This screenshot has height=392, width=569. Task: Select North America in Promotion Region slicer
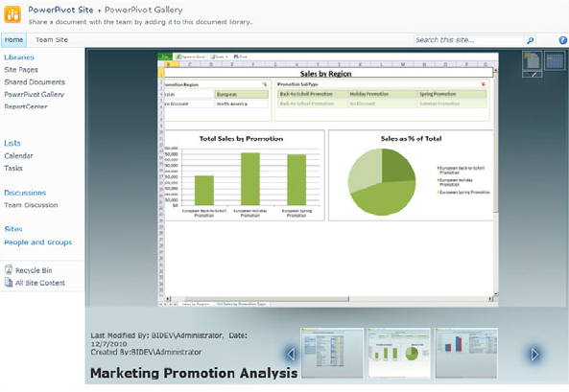241,104
